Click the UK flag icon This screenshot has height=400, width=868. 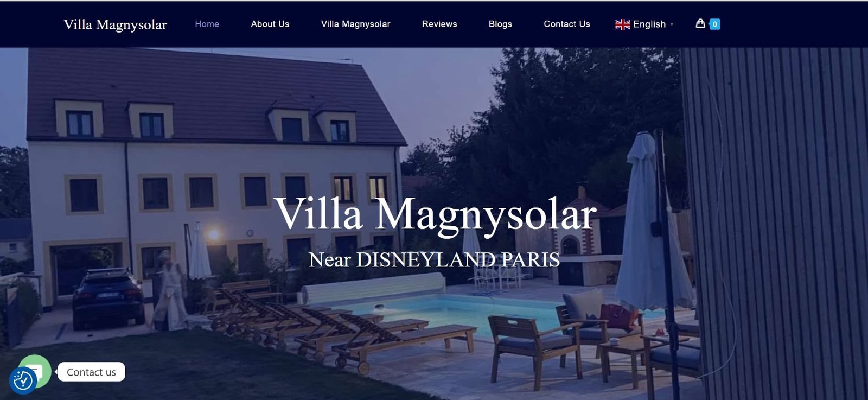point(622,24)
